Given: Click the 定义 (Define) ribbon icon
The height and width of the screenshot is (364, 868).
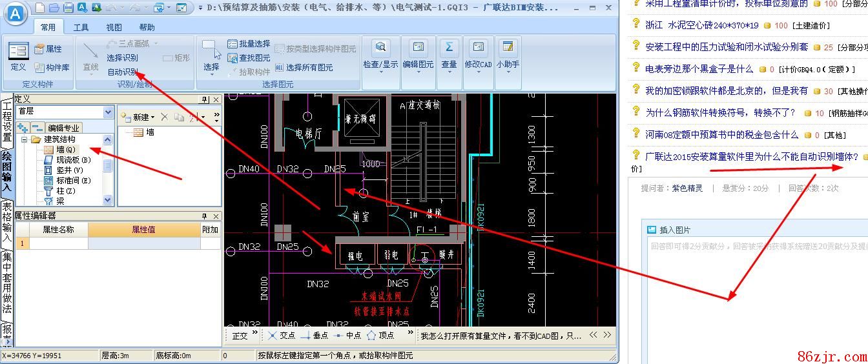Looking at the screenshot, I should (x=19, y=56).
